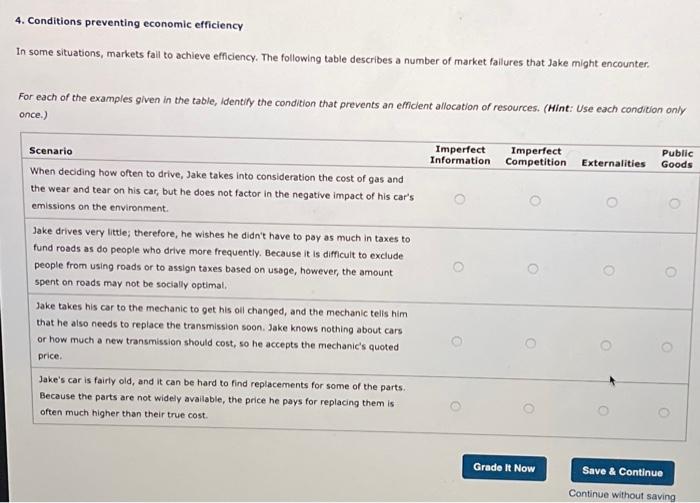Viewport: 700px width, 503px height.
Task: Click the Save & Continue button
Action: click(x=622, y=471)
